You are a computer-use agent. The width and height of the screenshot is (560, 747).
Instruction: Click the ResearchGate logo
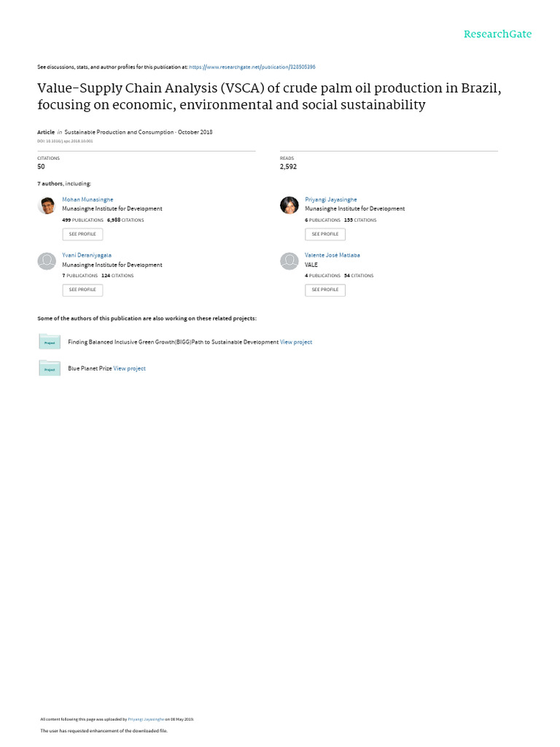tap(498, 34)
